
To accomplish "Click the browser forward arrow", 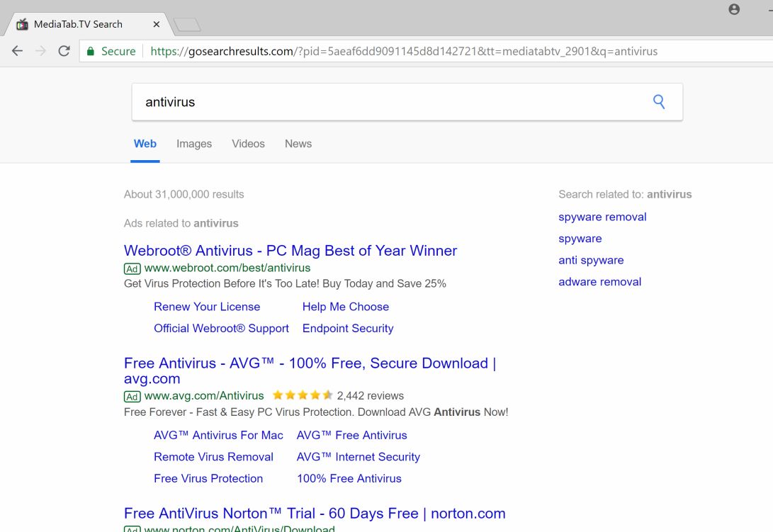I will (40, 51).
